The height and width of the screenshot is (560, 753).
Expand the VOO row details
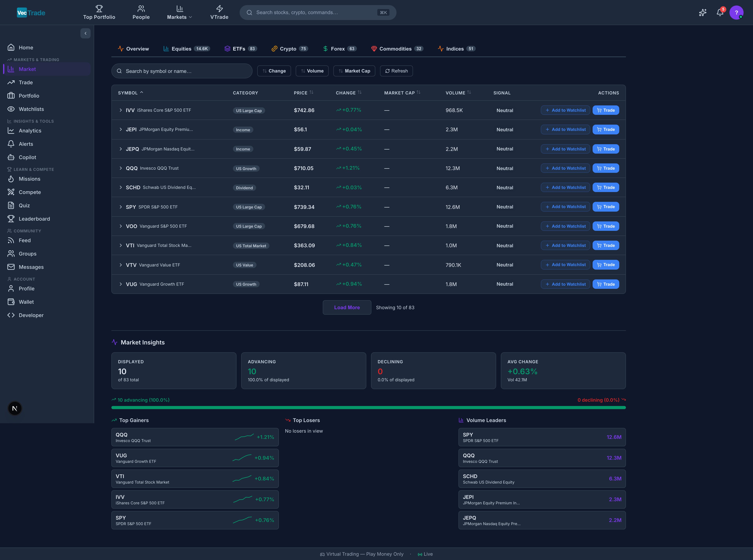120,226
